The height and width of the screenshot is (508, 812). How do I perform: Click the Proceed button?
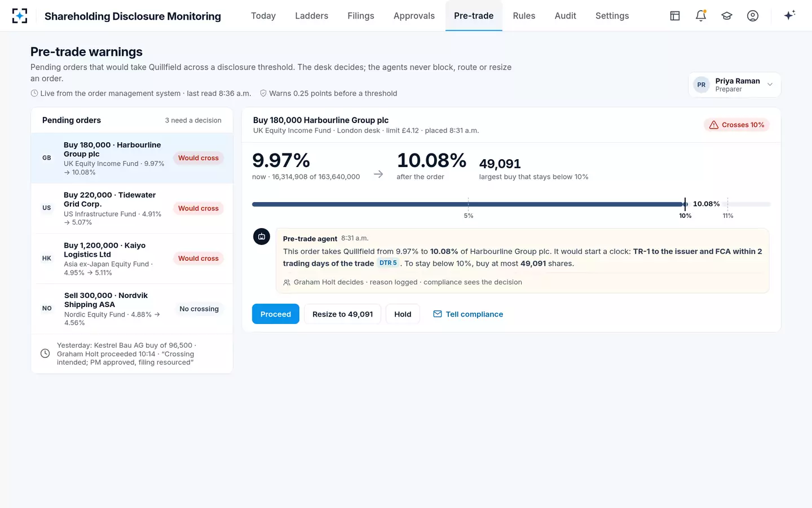pos(276,314)
